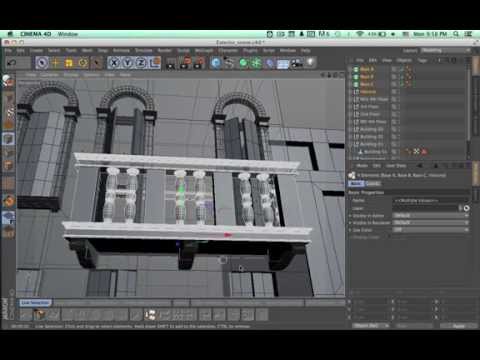The width and height of the screenshot is (480, 360).
Task: Select the third object row in Object Manager
Action: [367, 84]
